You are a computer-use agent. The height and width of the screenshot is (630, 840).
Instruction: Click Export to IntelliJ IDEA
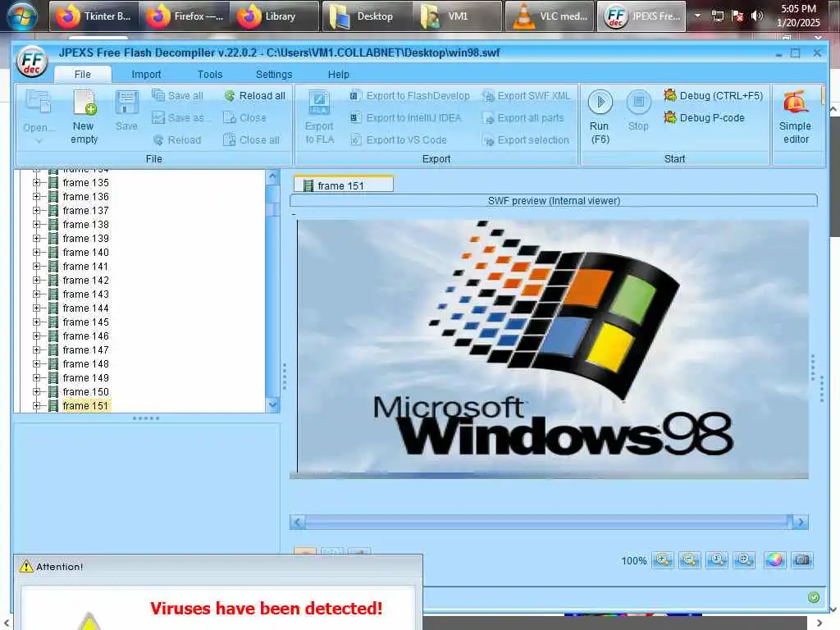pos(405,117)
